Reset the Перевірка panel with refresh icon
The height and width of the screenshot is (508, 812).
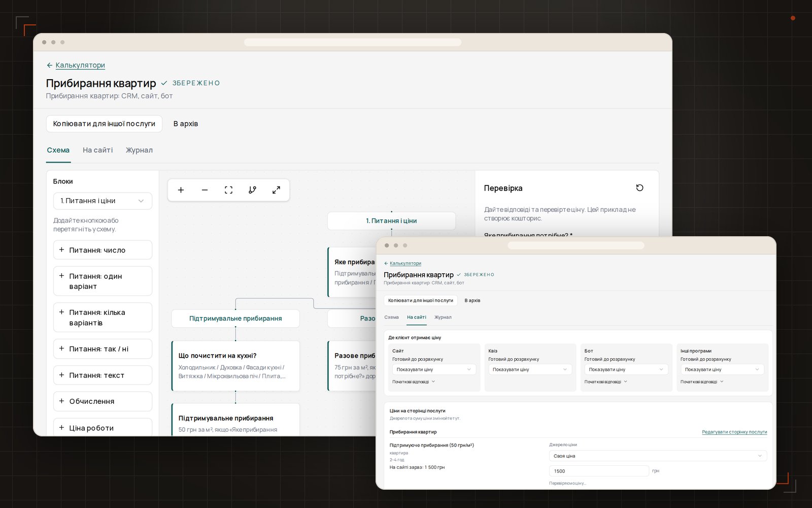[639, 188]
